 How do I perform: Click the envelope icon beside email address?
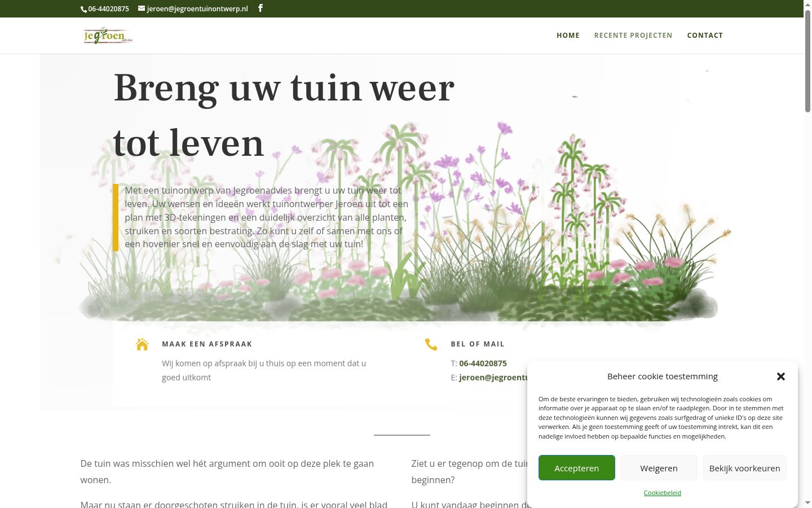(142, 8)
